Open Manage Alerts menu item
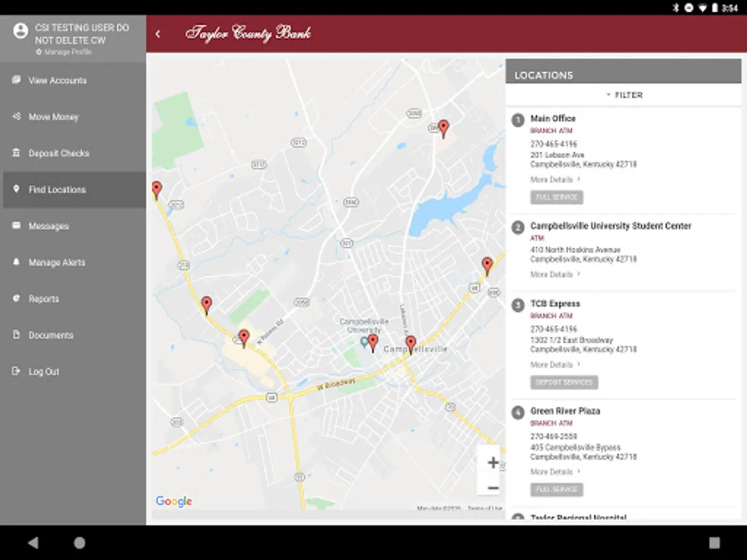 (x=73, y=263)
